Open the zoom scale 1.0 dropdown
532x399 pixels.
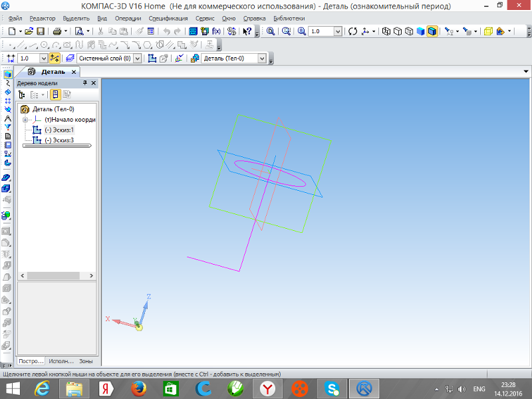click(x=338, y=31)
